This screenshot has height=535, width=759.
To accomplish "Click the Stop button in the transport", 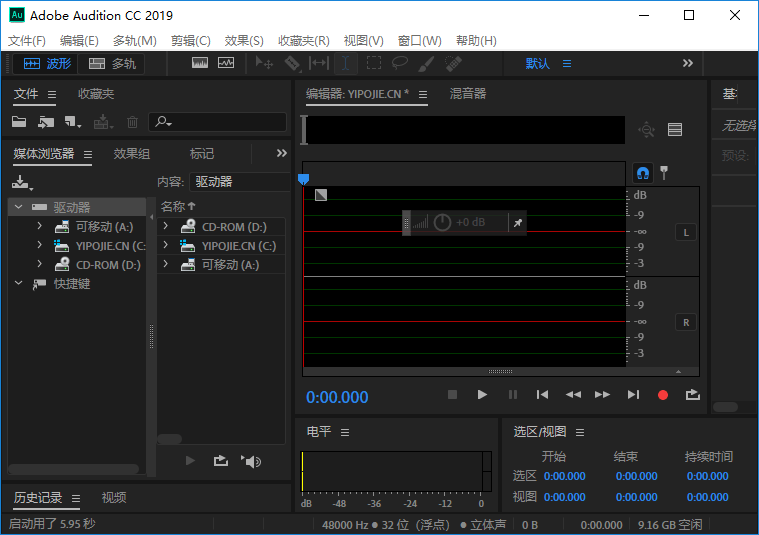I will click(x=452, y=395).
